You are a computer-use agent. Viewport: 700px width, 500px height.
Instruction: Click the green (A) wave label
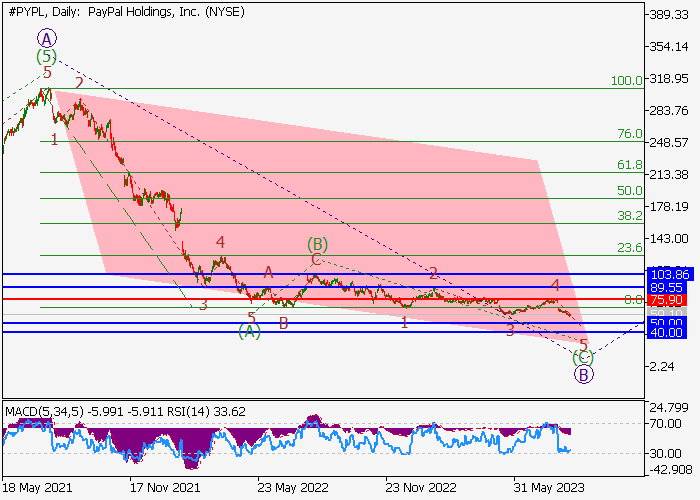click(x=250, y=332)
